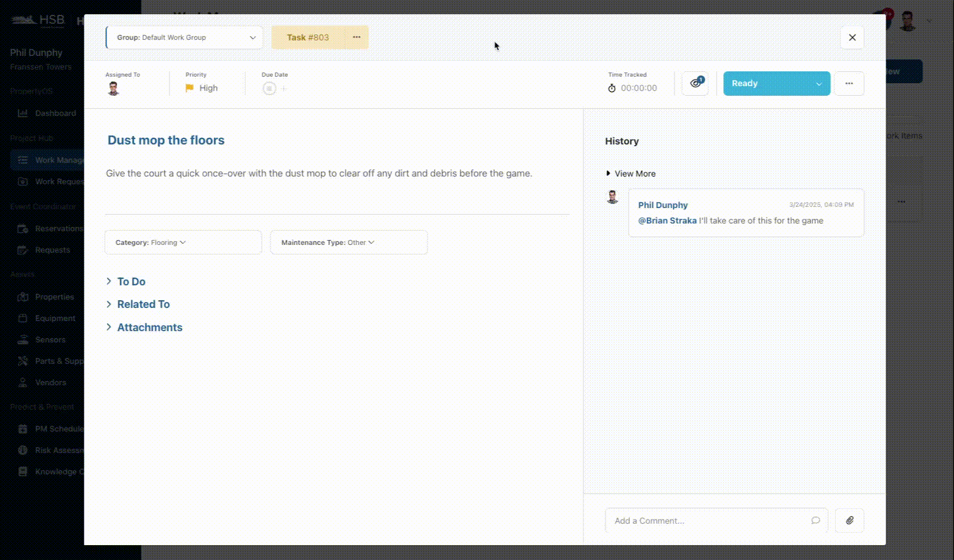Screen dimensions: 954x560
Task: Open PM Schedule in background sidebar
Action: tap(48, 429)
